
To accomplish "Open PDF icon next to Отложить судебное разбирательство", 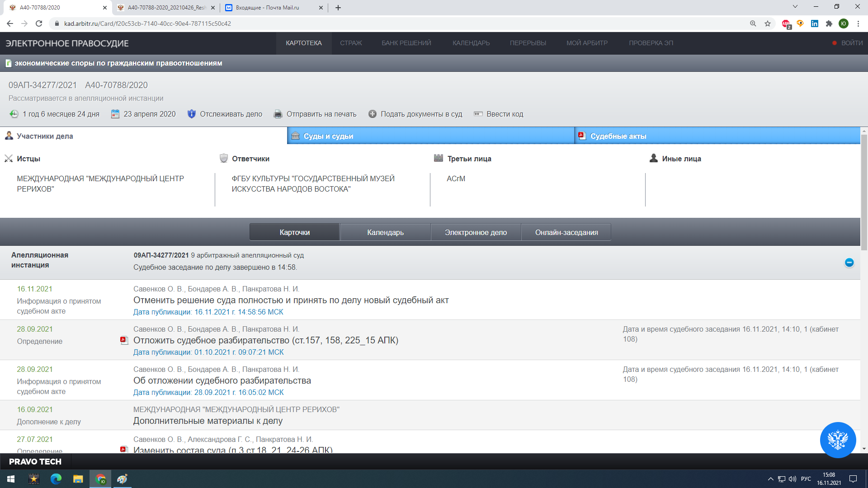I will pyautogui.click(x=124, y=340).
